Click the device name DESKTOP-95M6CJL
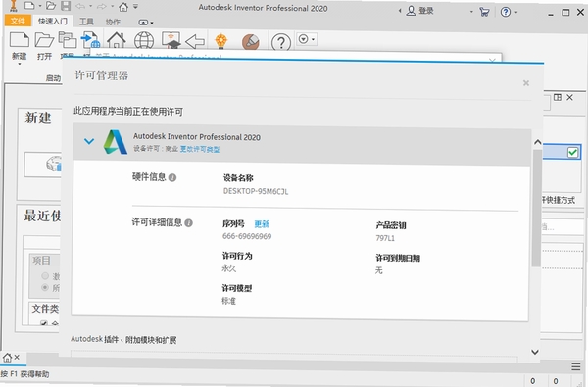The width and height of the screenshot is (588, 387). [256, 191]
